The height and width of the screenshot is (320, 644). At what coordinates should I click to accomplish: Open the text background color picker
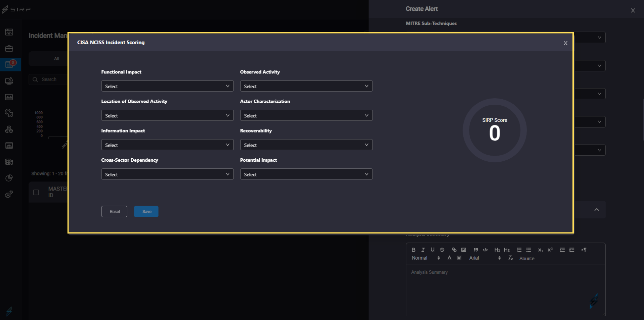(x=459, y=258)
